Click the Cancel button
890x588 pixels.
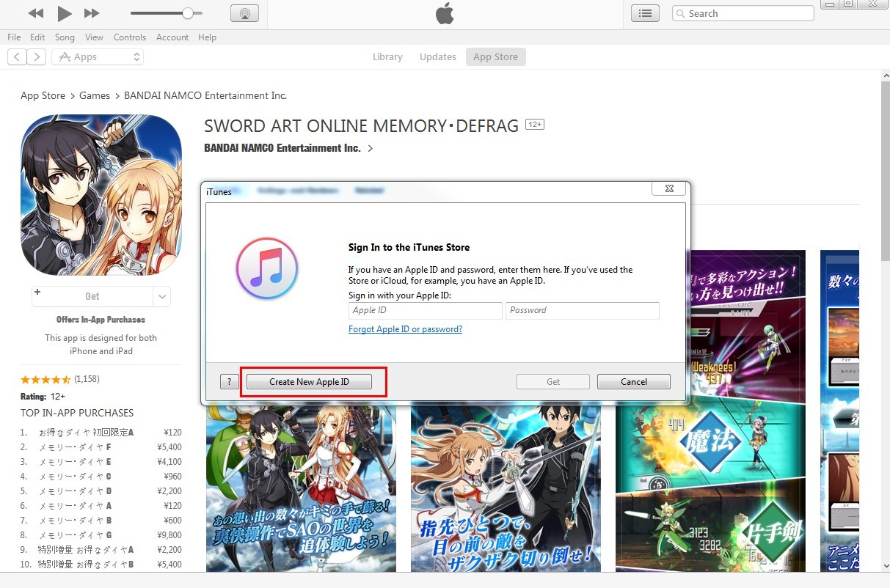coord(634,381)
